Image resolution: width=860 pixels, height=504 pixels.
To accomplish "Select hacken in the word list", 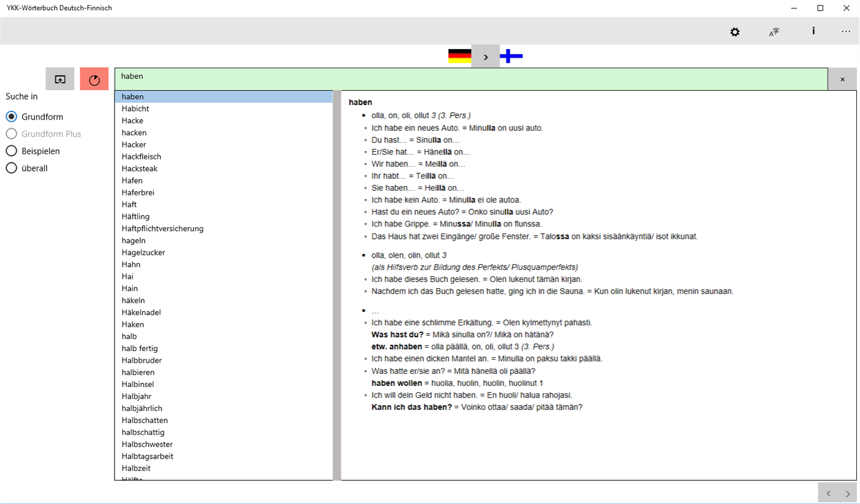I will coord(224,133).
